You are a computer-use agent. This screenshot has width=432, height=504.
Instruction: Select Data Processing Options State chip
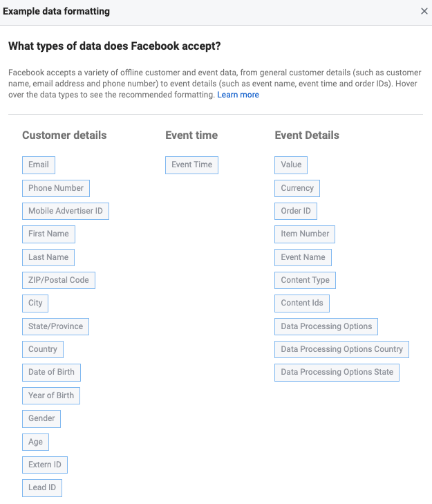click(x=337, y=373)
